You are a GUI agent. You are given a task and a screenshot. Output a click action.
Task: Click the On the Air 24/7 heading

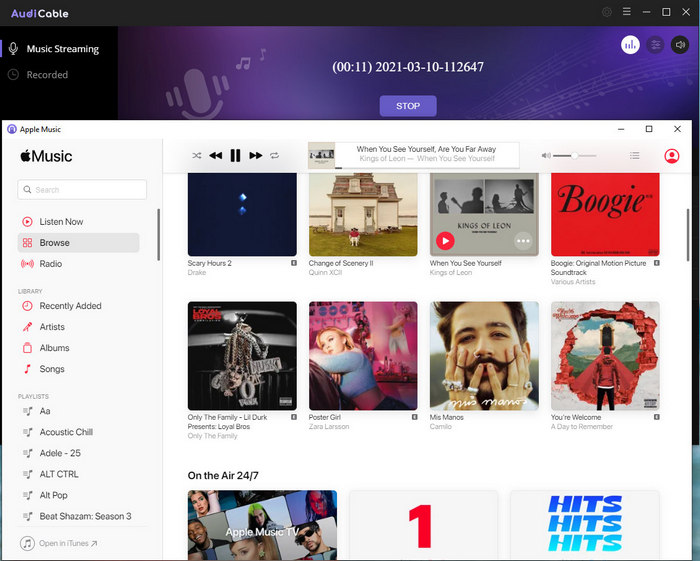(223, 475)
